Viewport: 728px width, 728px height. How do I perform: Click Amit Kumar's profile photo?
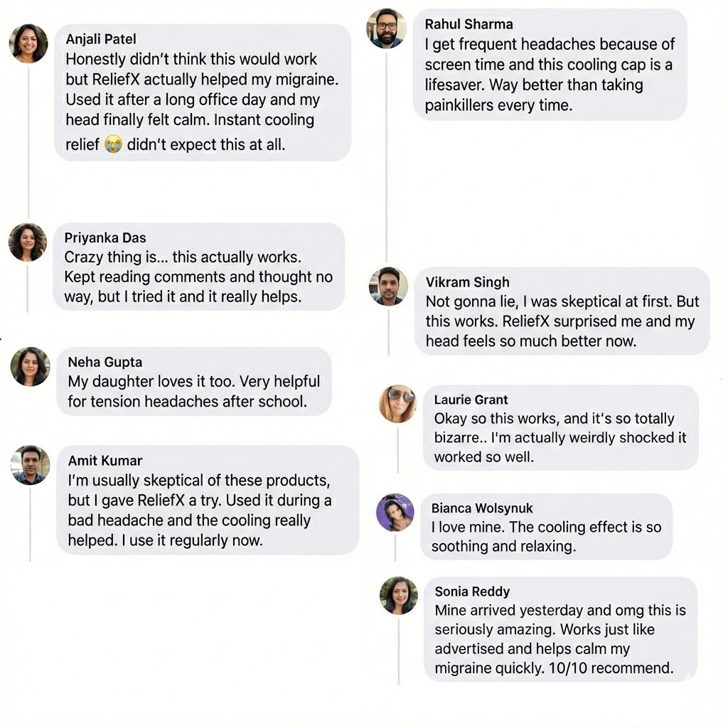tap(31, 465)
